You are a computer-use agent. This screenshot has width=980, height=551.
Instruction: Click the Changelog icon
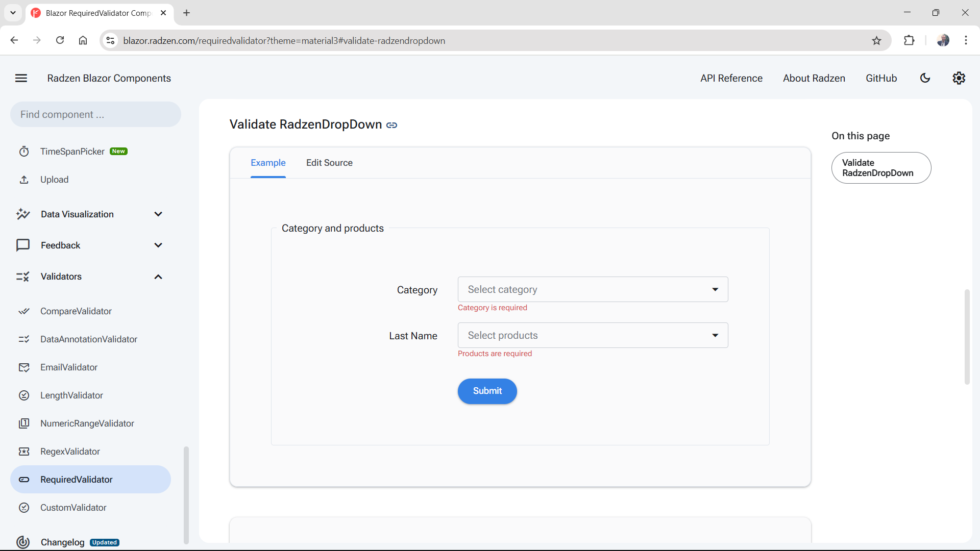[x=23, y=542]
